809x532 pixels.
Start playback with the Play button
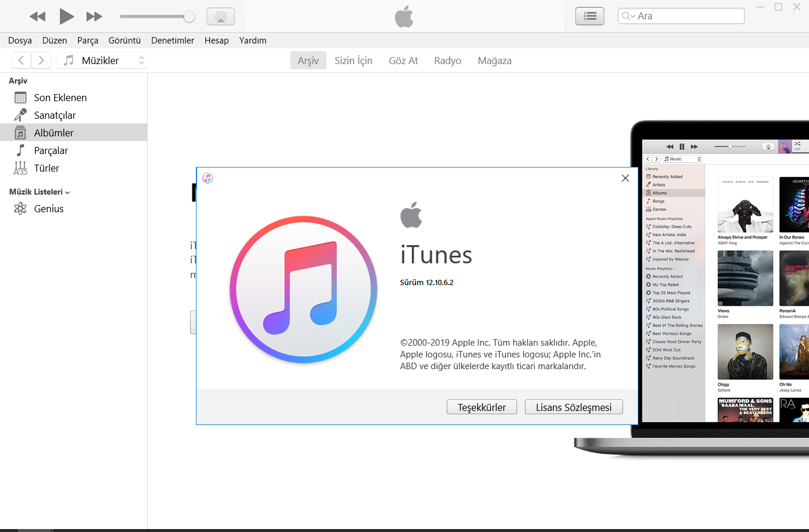tap(66, 16)
